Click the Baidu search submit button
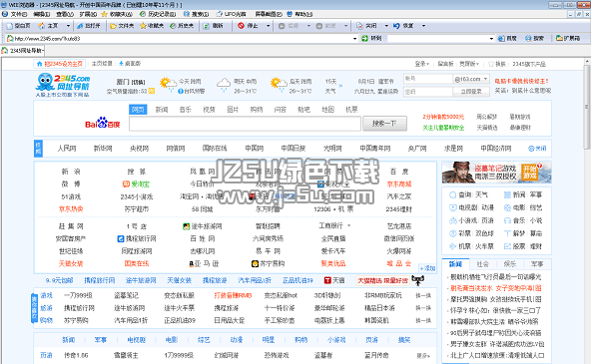This screenshot has height=364, width=591. click(x=384, y=124)
